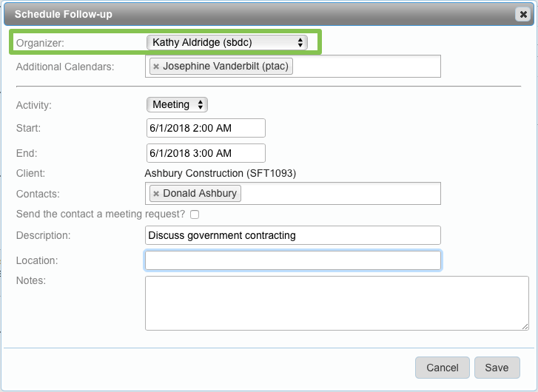Click the Start date/time field
The image size is (538, 392).
click(x=206, y=128)
